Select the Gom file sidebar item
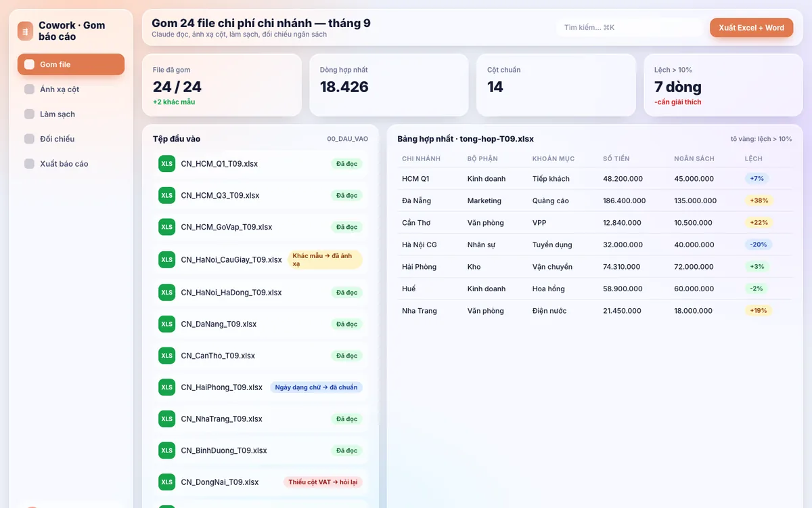 [x=71, y=64]
